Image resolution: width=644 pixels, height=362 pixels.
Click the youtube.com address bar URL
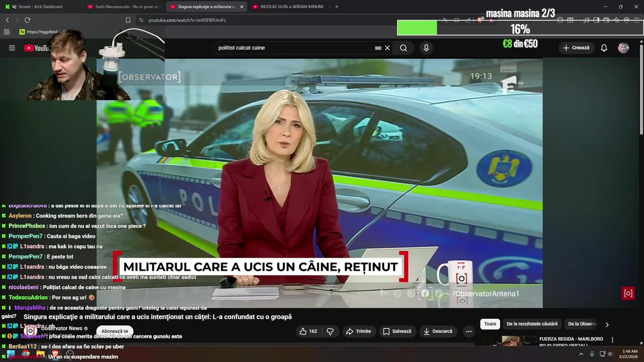pyautogui.click(x=187, y=20)
